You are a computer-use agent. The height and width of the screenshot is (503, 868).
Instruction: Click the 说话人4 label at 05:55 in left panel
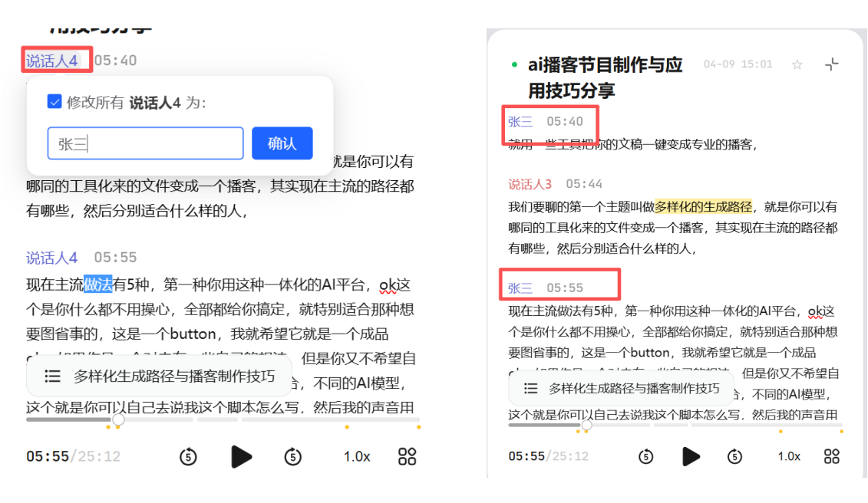[52, 258]
